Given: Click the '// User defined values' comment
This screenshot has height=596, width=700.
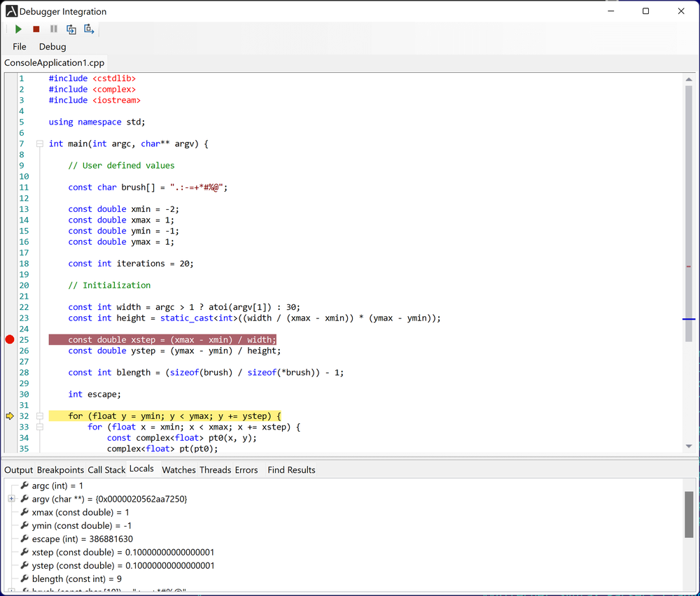Looking at the screenshot, I should [121, 166].
